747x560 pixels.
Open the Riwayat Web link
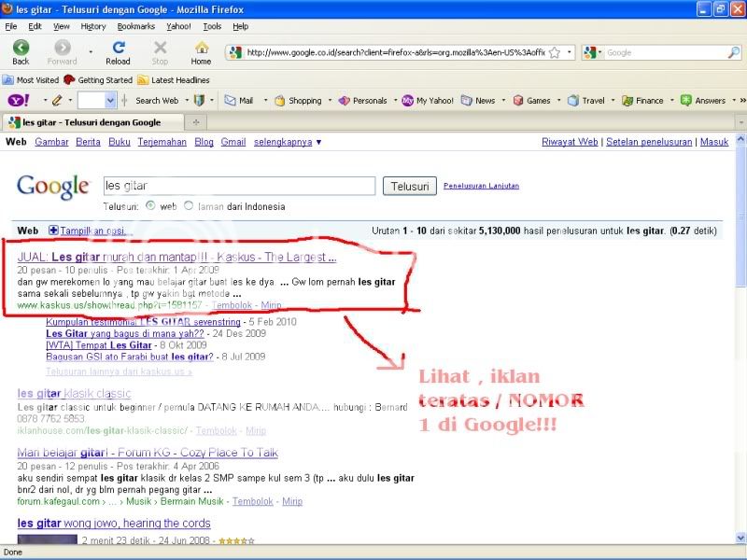tap(570, 142)
